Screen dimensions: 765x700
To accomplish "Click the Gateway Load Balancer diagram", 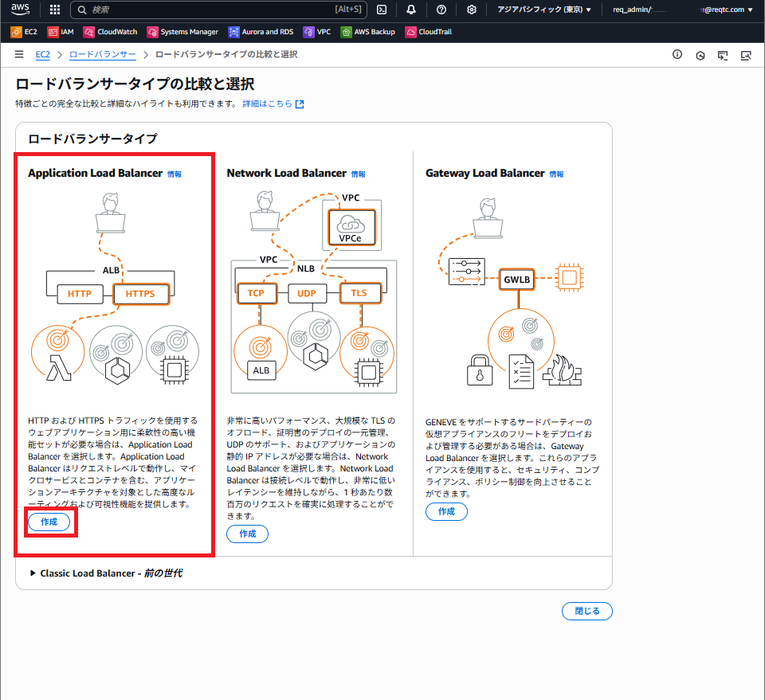I will [512, 293].
